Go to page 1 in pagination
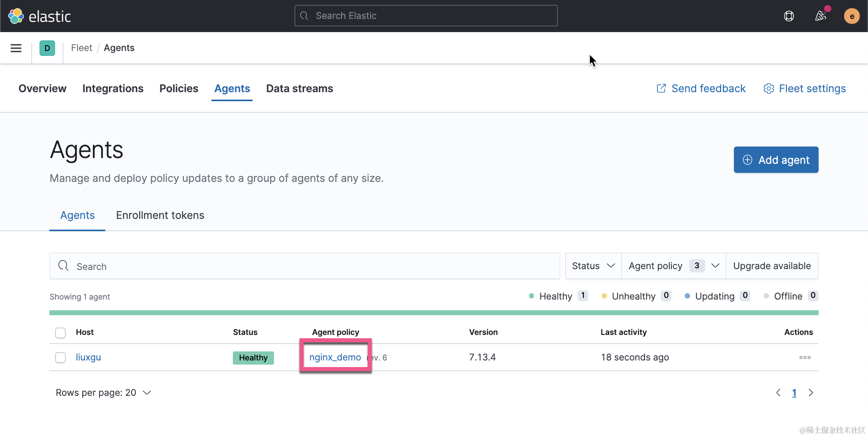This screenshot has height=437, width=868. click(794, 393)
